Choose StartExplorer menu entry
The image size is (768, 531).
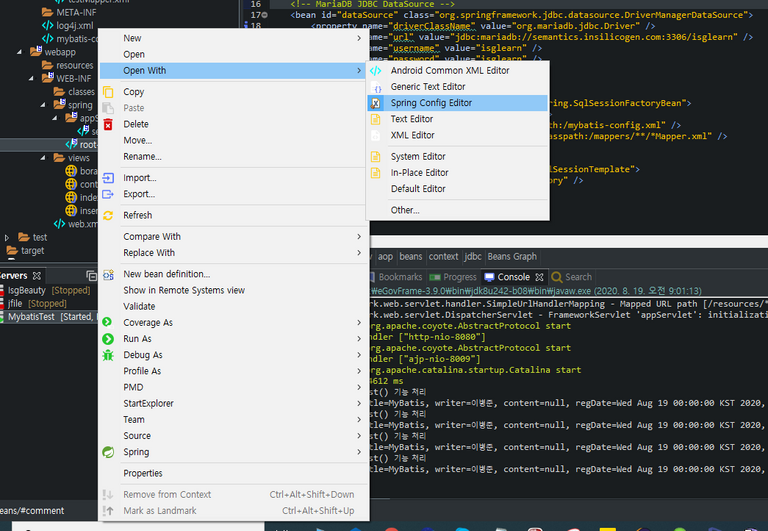(234, 404)
